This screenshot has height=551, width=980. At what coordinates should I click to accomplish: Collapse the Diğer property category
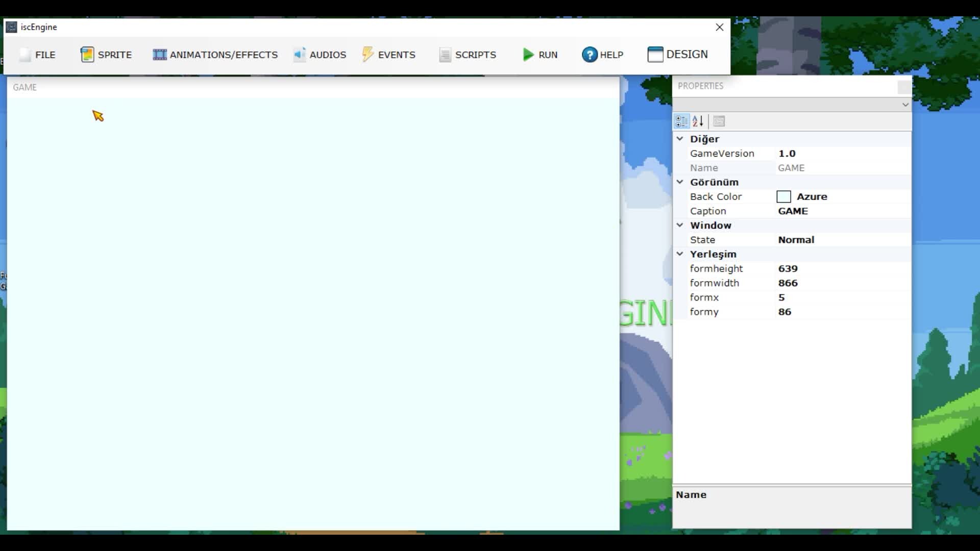tap(680, 139)
